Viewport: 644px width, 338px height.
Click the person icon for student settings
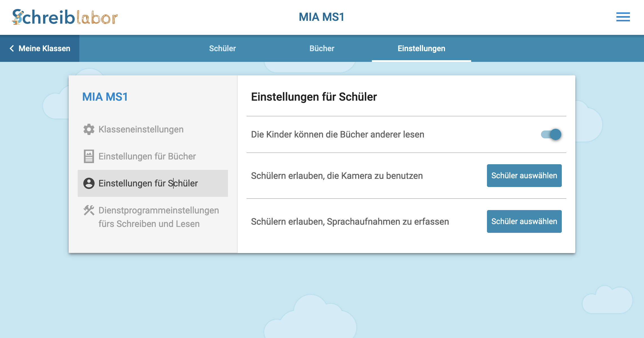pos(89,183)
